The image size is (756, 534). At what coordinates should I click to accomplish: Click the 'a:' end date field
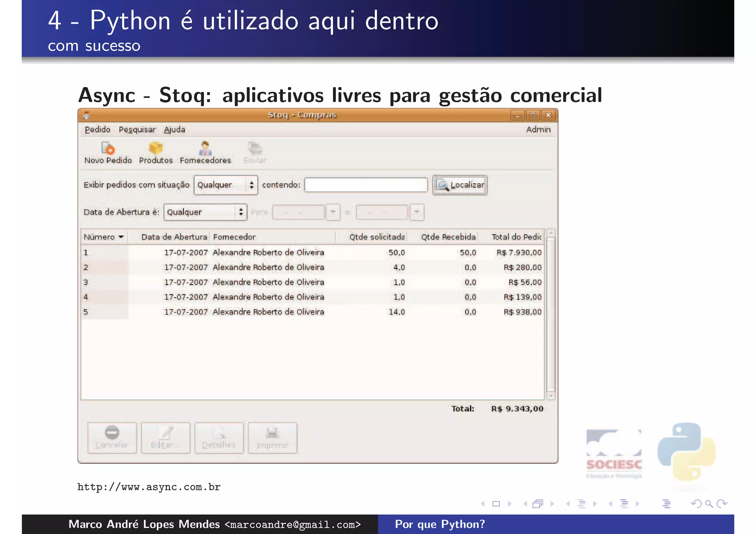pyautogui.click(x=382, y=212)
